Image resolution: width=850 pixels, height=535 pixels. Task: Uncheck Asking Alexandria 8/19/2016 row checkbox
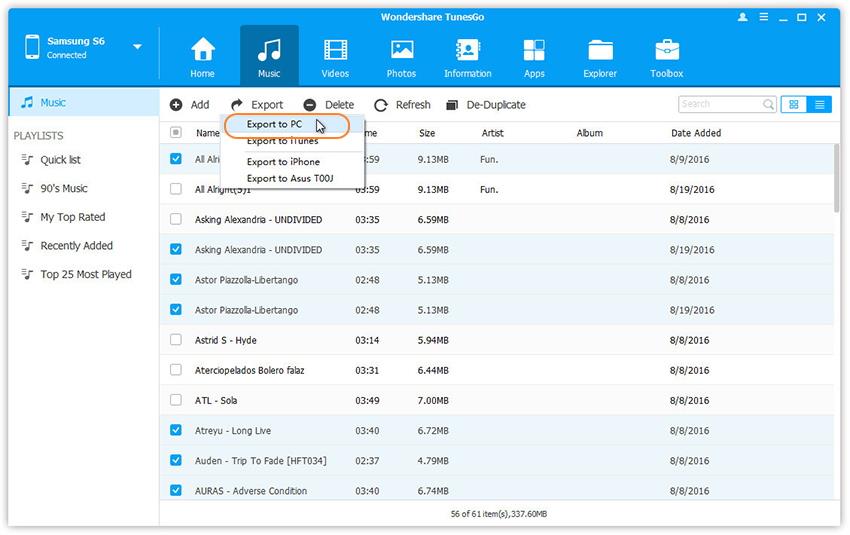click(176, 249)
